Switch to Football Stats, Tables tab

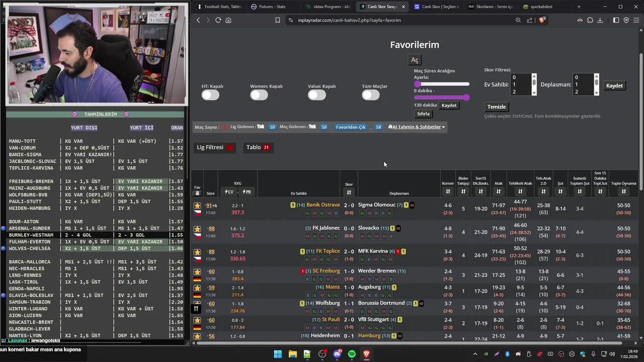tap(219, 7)
